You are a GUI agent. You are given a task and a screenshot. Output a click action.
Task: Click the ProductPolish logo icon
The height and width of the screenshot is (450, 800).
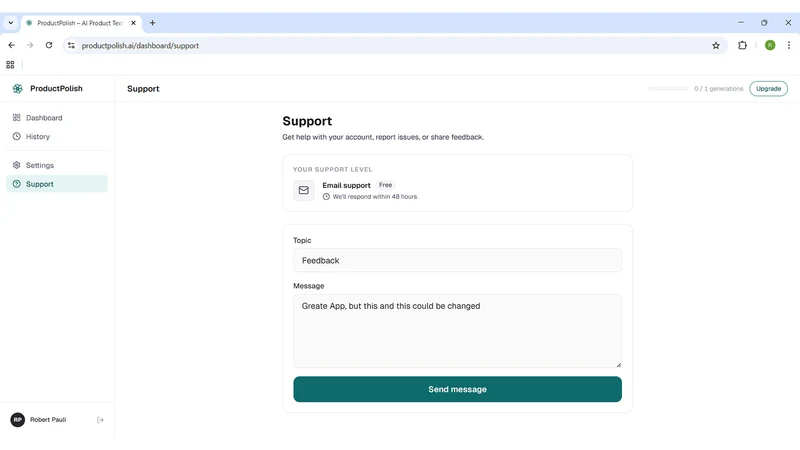tap(17, 89)
